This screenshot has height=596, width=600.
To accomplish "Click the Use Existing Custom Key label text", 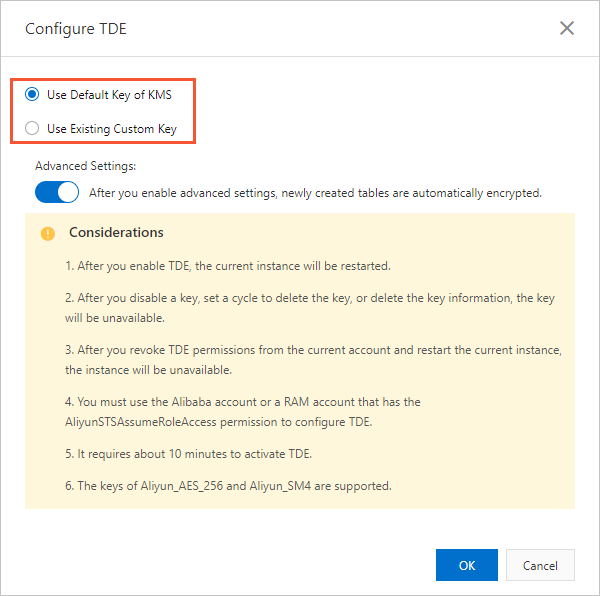I will coord(112,129).
